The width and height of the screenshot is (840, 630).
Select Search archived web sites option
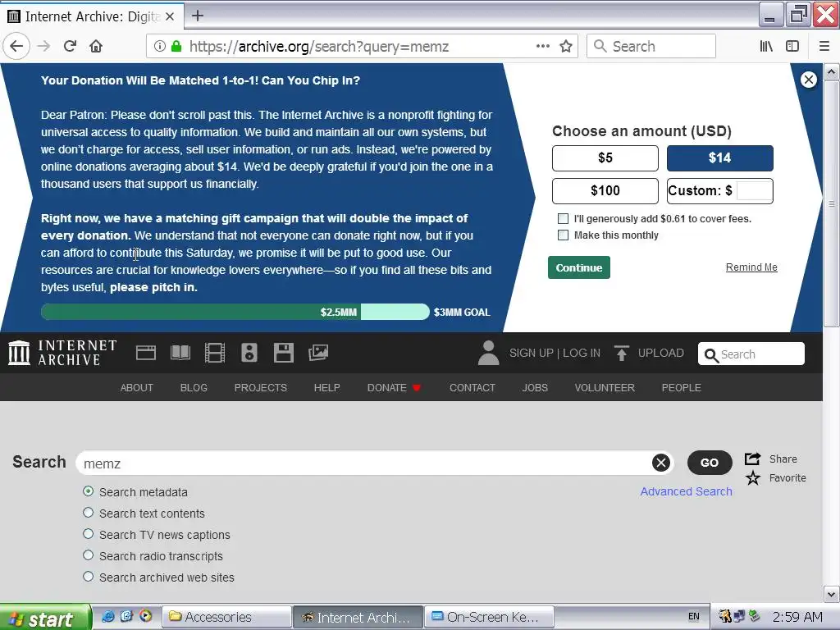pos(89,577)
